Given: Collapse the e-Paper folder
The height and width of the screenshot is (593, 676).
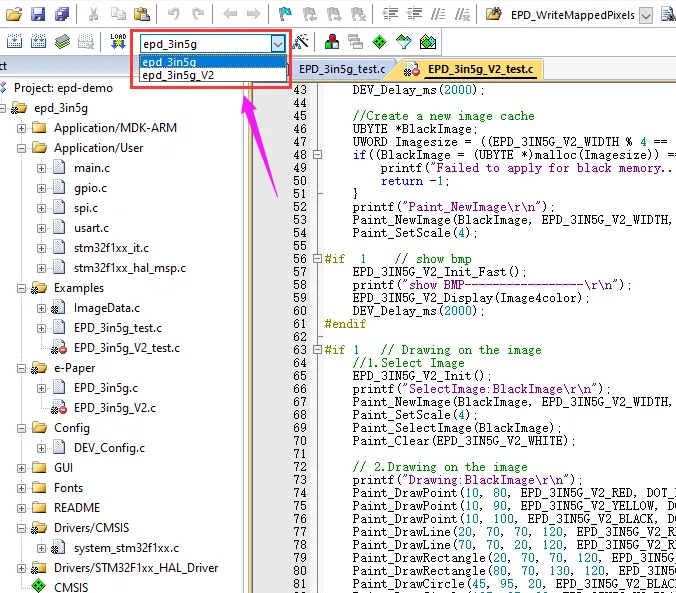Looking at the screenshot, I should (x=21, y=369).
